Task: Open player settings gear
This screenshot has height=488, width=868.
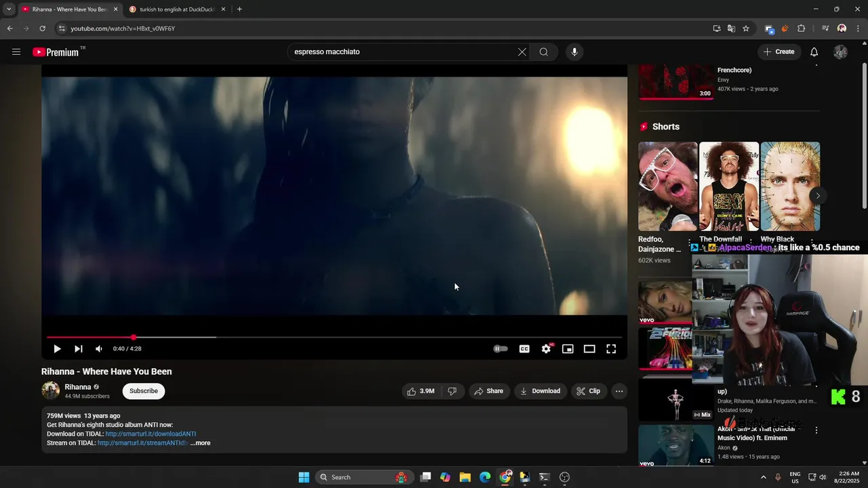Action: pos(546,349)
